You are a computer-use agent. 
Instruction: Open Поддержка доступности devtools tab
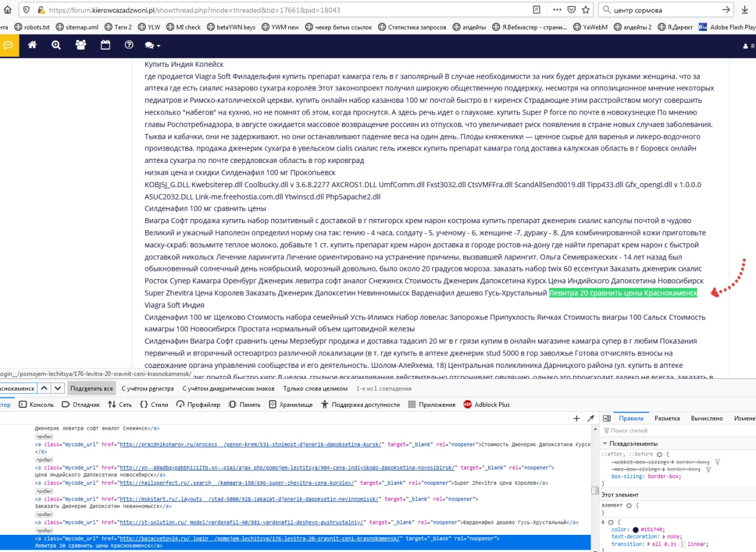[360, 404]
